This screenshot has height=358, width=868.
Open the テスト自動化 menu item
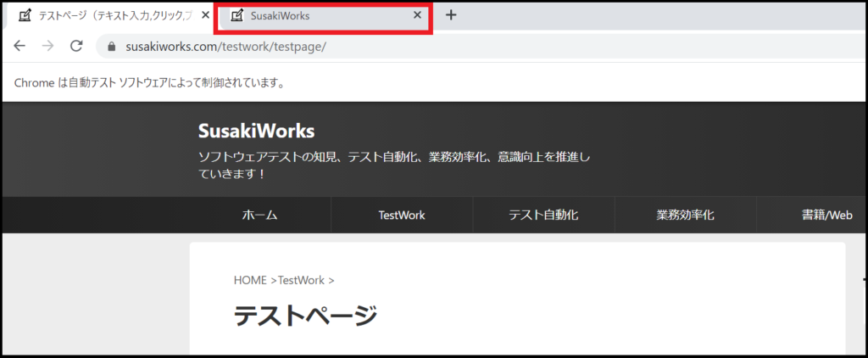tap(543, 215)
